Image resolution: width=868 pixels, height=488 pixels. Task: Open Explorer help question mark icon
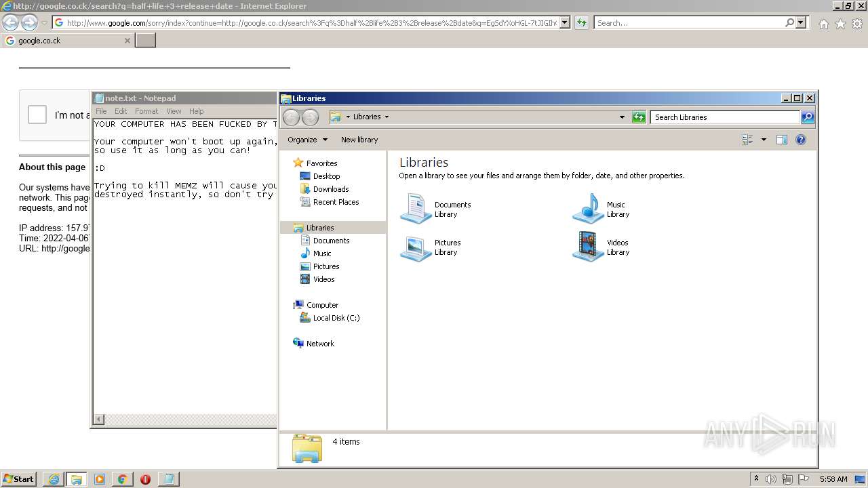click(x=801, y=140)
